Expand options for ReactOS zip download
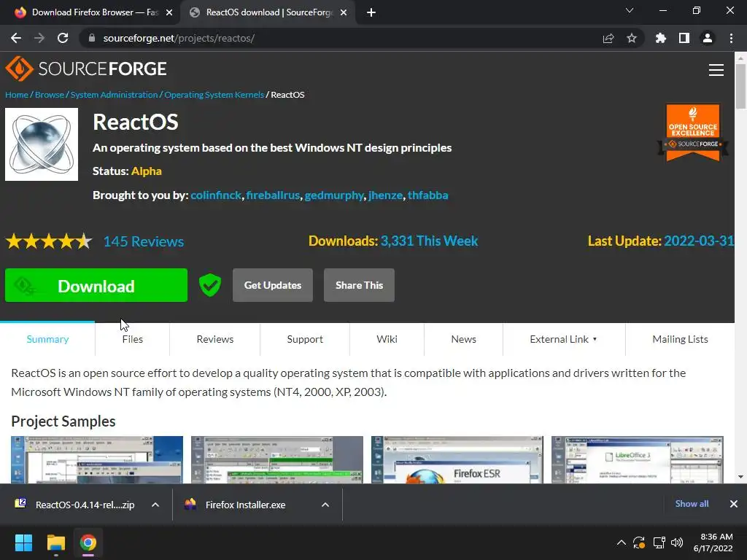 point(155,505)
